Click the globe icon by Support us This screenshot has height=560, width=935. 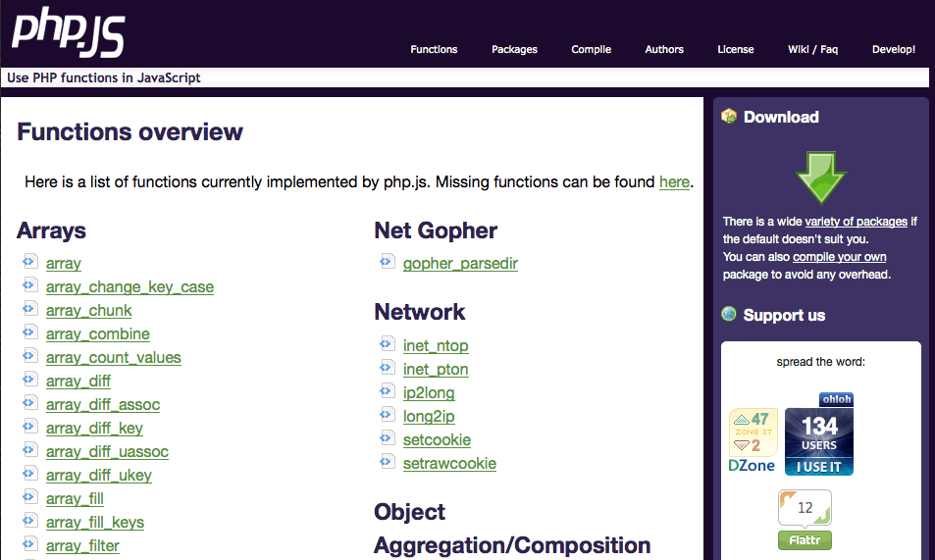(729, 315)
